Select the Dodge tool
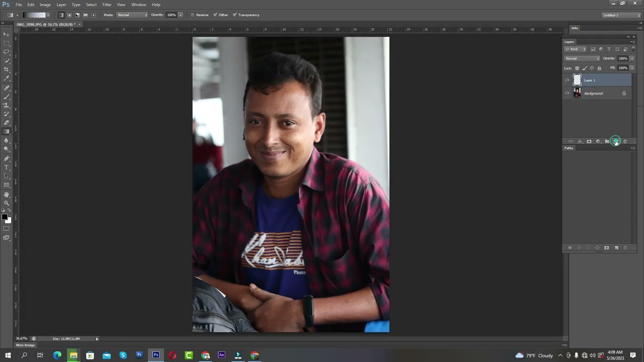This screenshot has width=644, height=362. click(x=7, y=149)
